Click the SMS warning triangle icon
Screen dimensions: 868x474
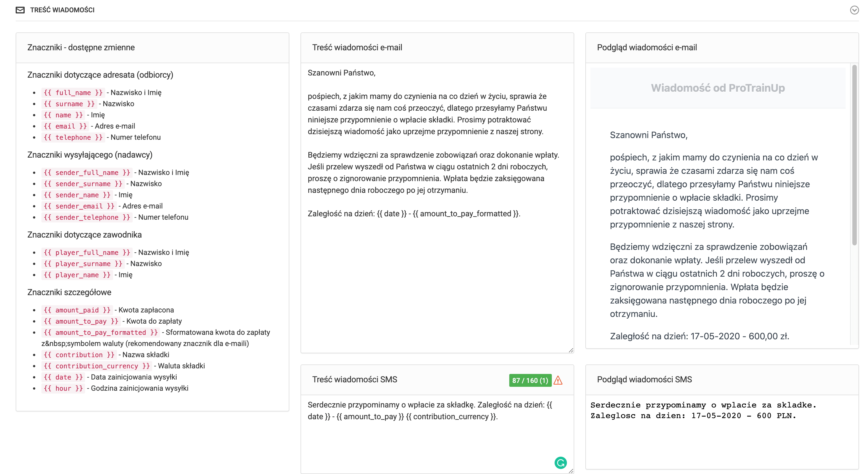(x=558, y=380)
